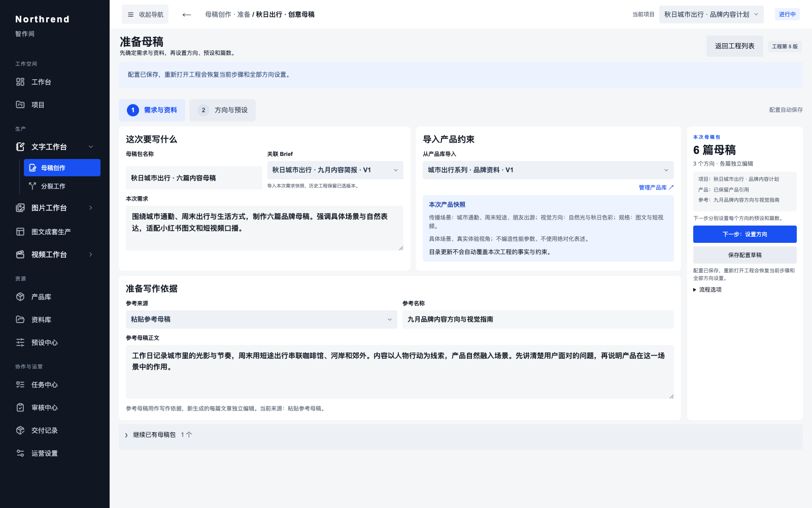812x508 pixels.
Task: Collapse the 文字工作台 submenu chevron
Action: point(91,147)
